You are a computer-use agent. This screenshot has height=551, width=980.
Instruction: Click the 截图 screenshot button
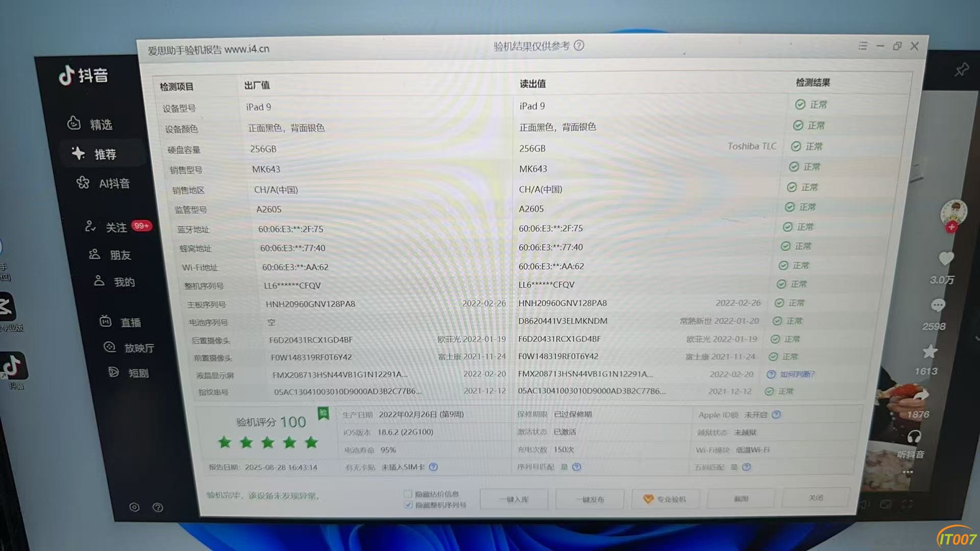741,498
